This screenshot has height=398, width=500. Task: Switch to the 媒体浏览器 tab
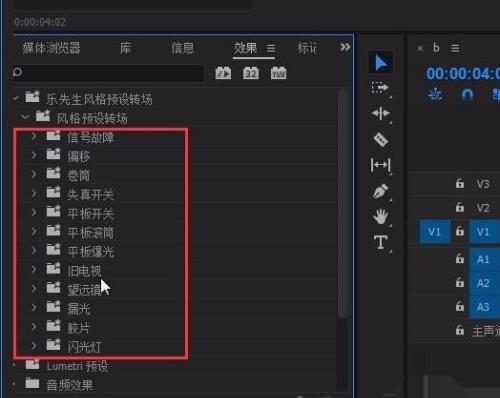pos(51,48)
